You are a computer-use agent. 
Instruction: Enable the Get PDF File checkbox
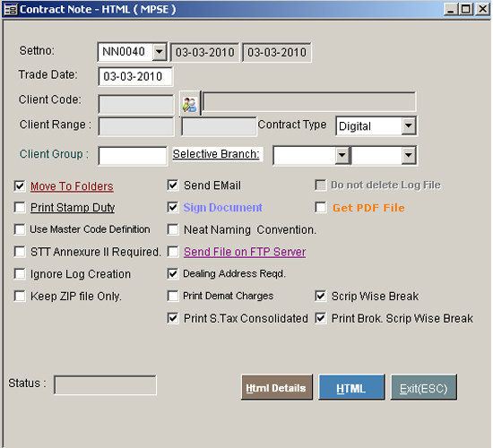[321, 208]
